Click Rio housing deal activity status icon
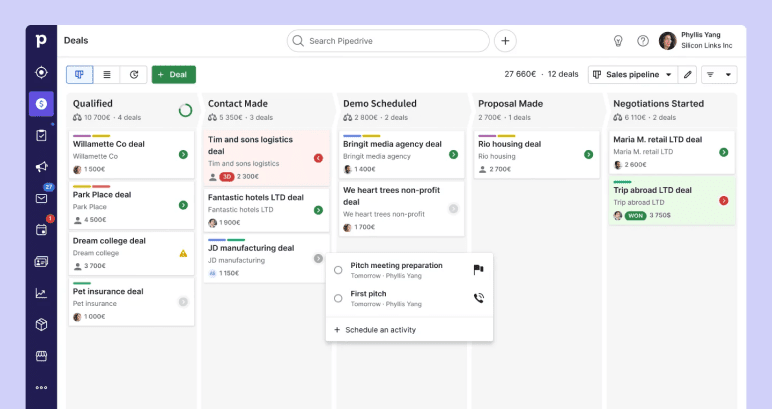The image size is (772, 409). tap(588, 155)
